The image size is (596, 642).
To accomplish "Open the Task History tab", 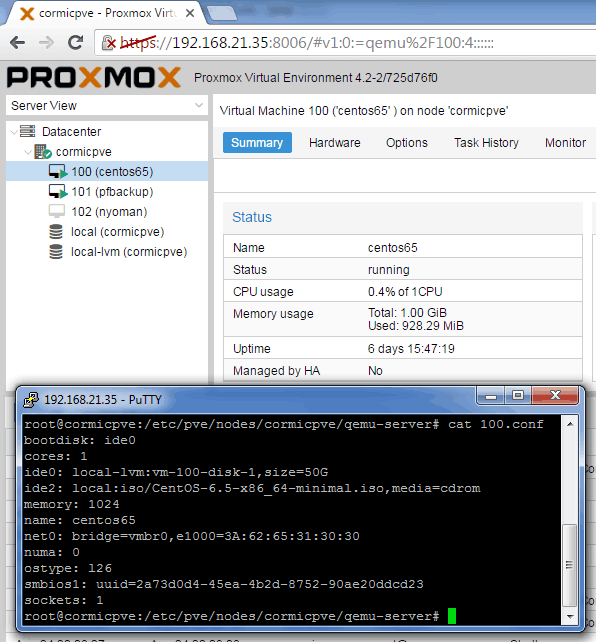I will [486, 142].
